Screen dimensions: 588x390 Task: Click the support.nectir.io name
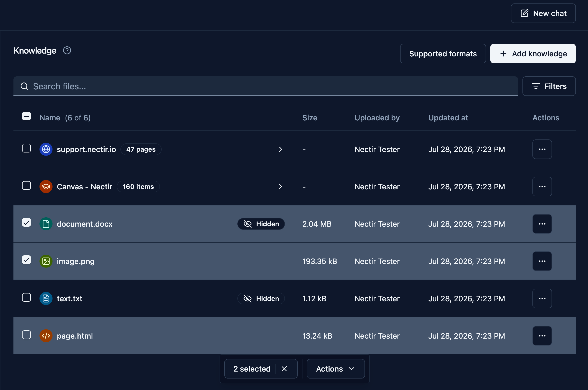coord(86,149)
